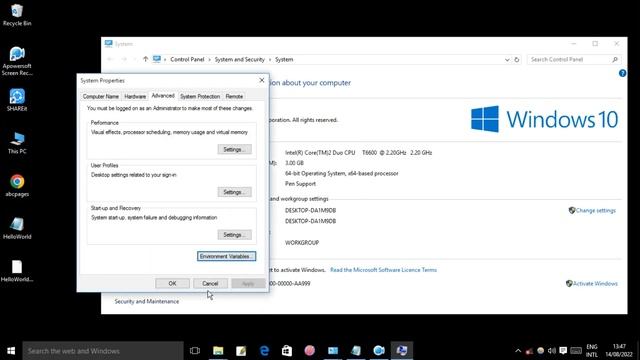Navigate to Control Panel breadcrumb

(187, 60)
